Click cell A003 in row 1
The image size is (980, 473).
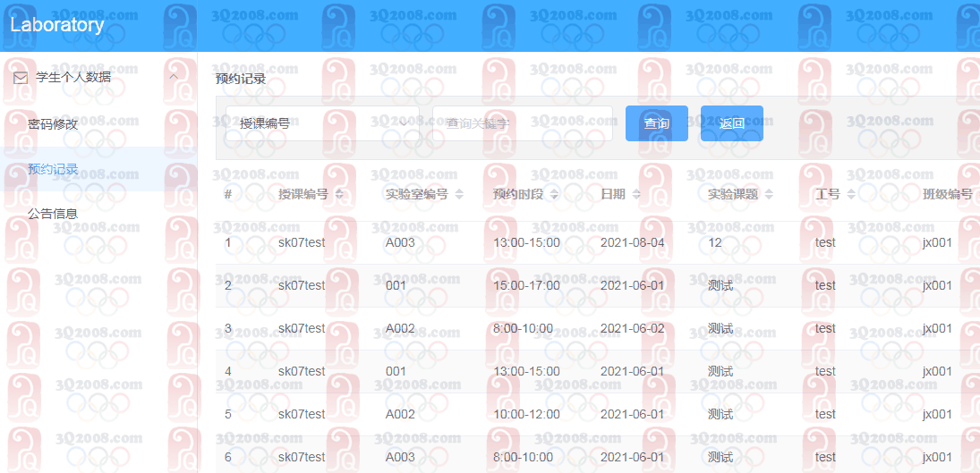(x=400, y=242)
